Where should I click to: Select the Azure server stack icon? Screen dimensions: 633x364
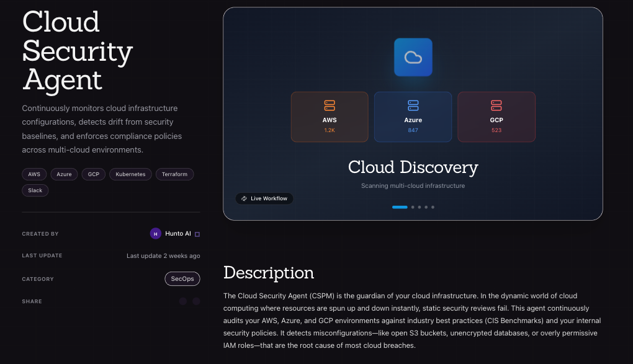click(x=413, y=105)
